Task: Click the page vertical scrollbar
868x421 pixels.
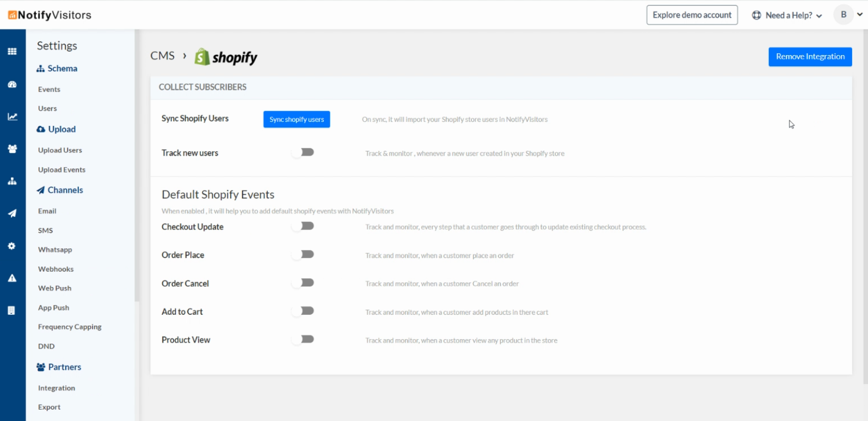Action: [x=865, y=207]
